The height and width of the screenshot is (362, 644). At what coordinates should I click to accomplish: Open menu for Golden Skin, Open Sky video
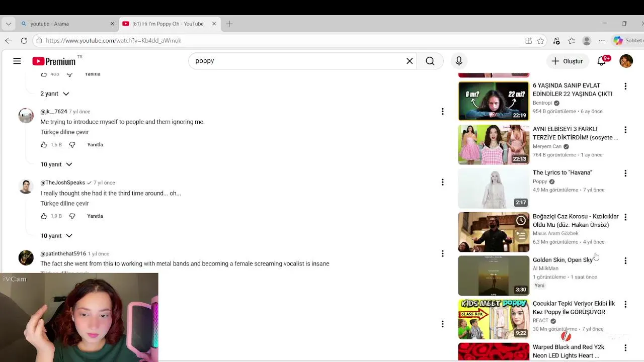[x=625, y=261]
